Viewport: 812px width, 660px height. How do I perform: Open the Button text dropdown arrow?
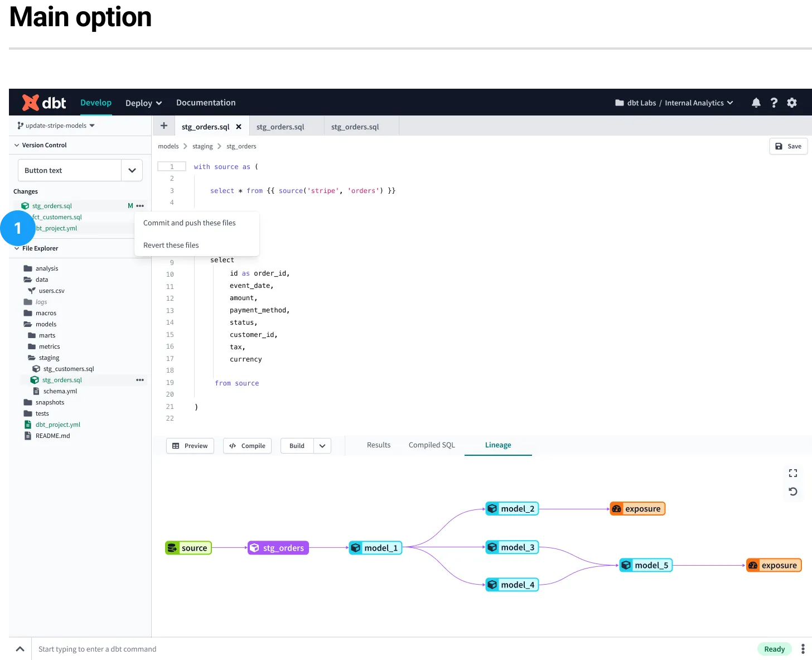(132, 170)
